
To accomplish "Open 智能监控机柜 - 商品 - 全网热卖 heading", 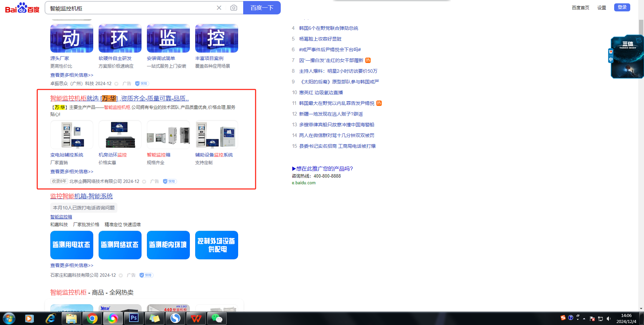I will click(92, 292).
